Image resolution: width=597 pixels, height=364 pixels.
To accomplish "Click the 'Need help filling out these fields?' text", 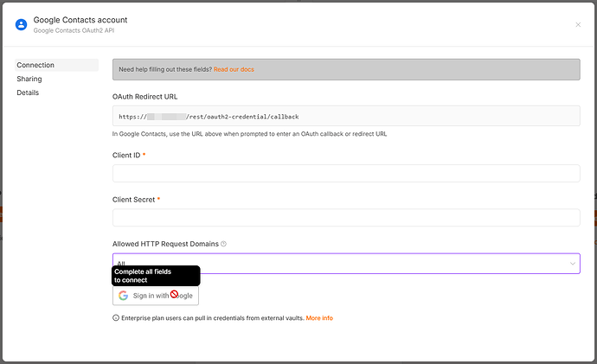I will [165, 69].
